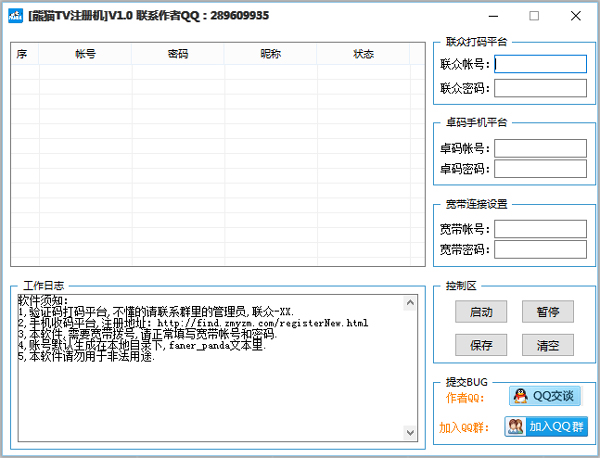Select the 卓码帐号 input field
The width and height of the screenshot is (600, 458).
pyautogui.click(x=540, y=148)
